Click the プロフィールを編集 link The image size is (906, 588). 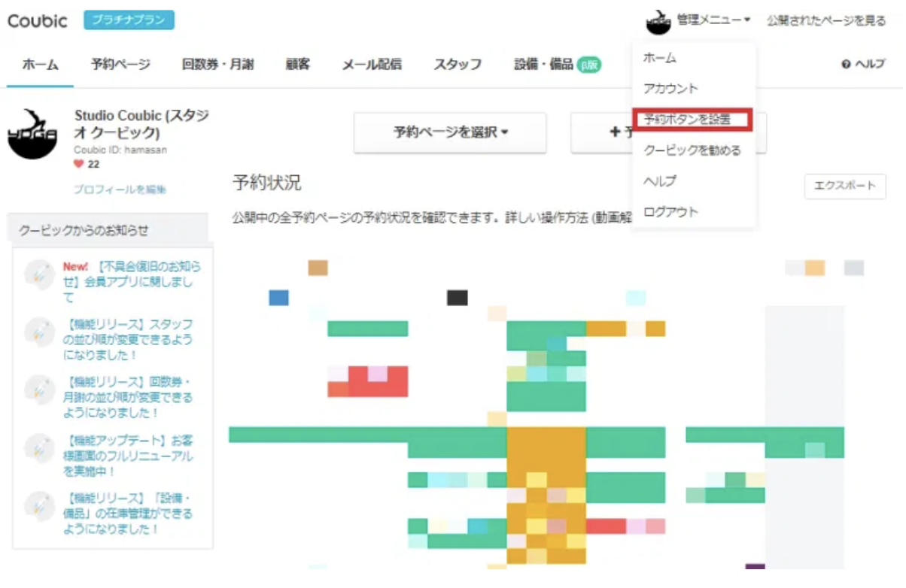pos(120,189)
